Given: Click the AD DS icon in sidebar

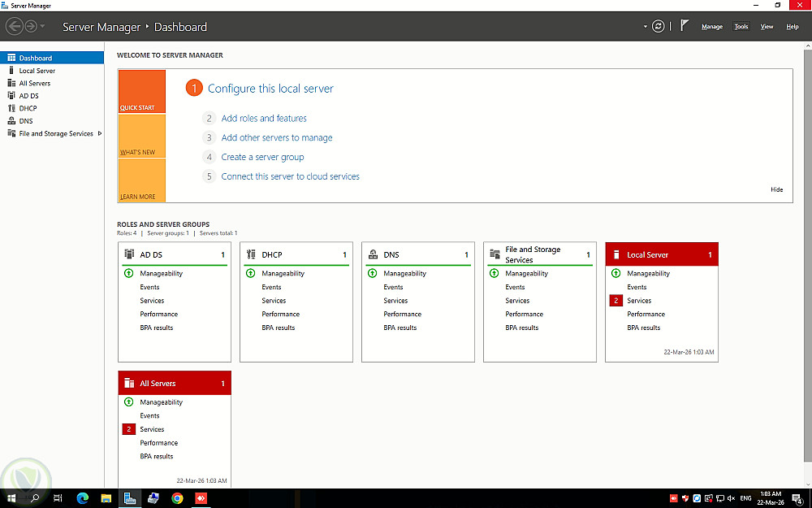Looking at the screenshot, I should point(11,95).
